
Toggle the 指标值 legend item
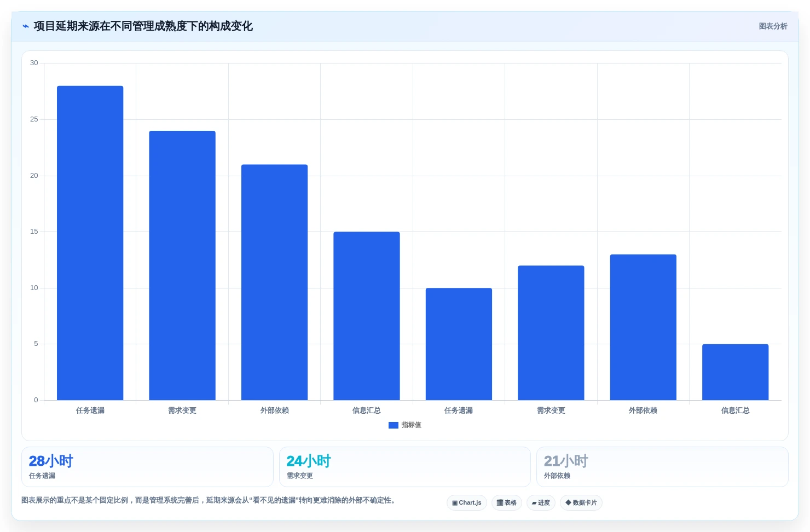pyautogui.click(x=405, y=425)
